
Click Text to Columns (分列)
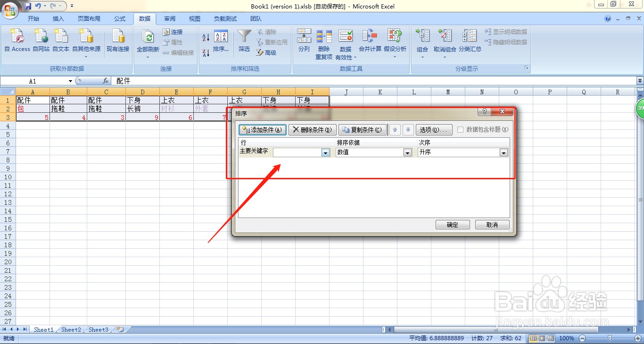click(x=304, y=41)
